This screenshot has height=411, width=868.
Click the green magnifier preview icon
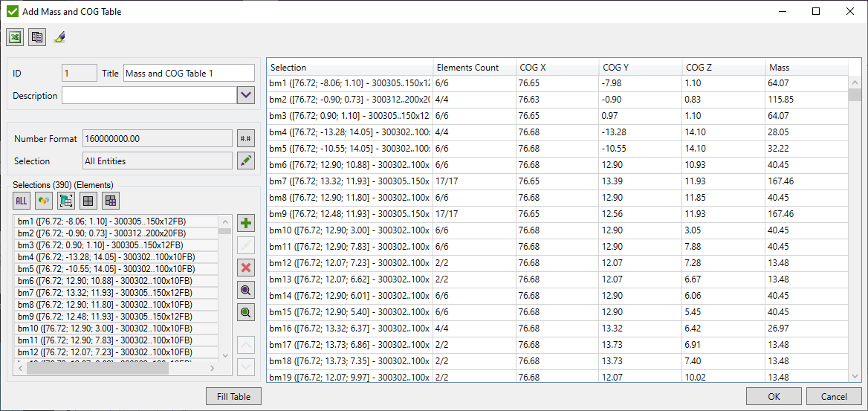[245, 313]
